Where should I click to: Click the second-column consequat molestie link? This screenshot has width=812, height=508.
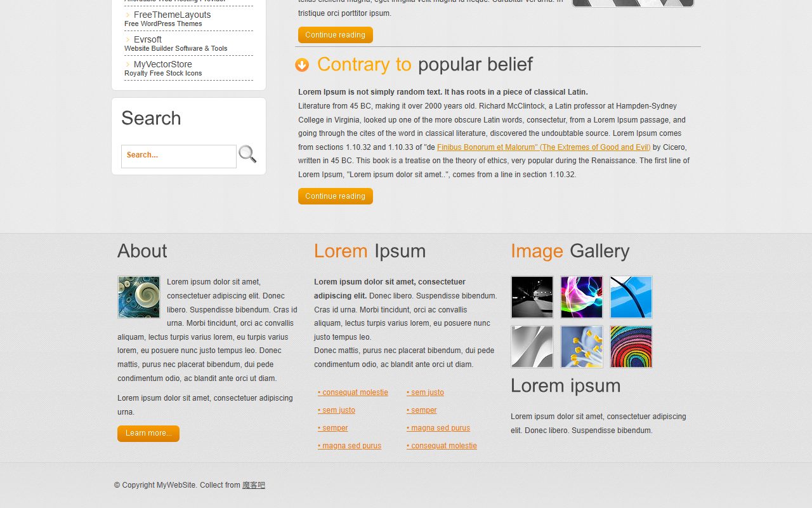(442, 446)
